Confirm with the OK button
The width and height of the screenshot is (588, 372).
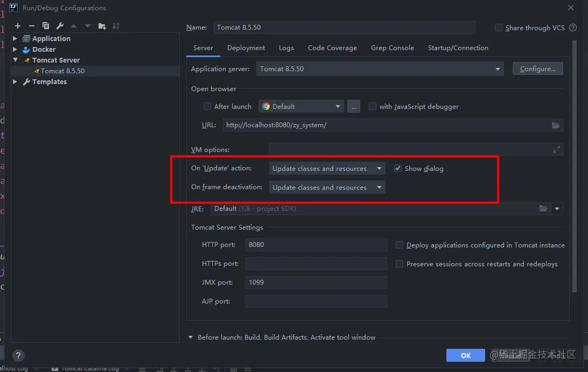click(465, 355)
